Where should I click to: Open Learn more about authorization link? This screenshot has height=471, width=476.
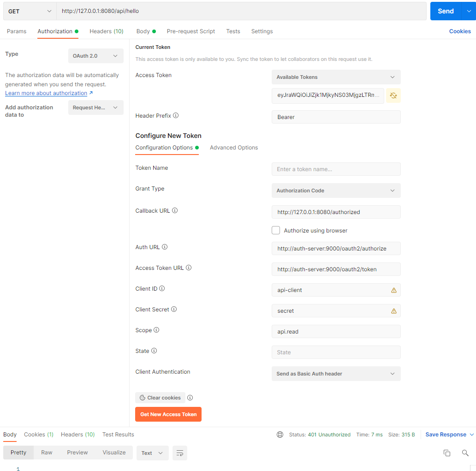[x=46, y=93]
